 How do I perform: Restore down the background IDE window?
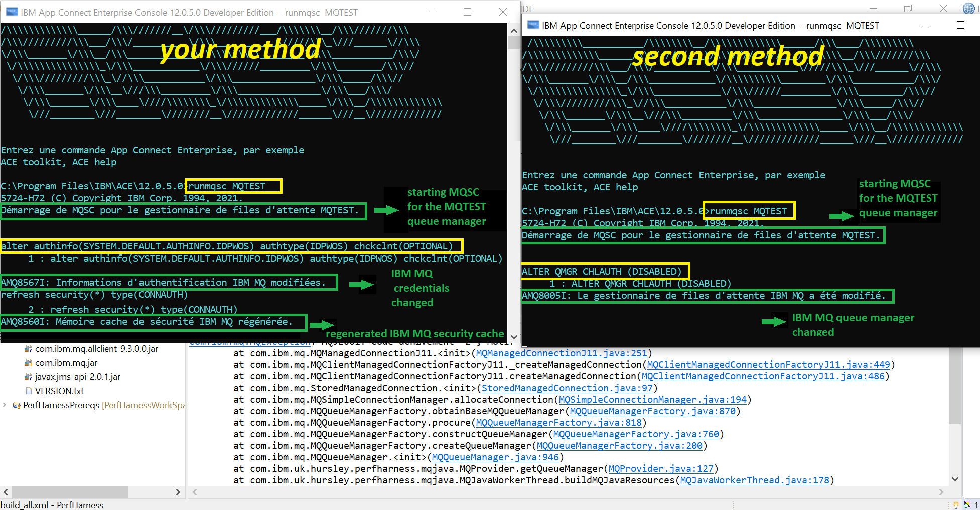(x=908, y=8)
